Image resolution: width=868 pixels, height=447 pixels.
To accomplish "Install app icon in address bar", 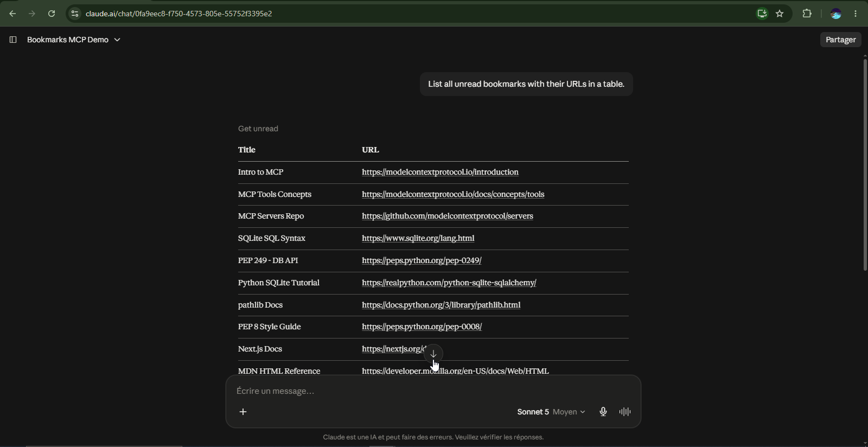I will pos(762,14).
